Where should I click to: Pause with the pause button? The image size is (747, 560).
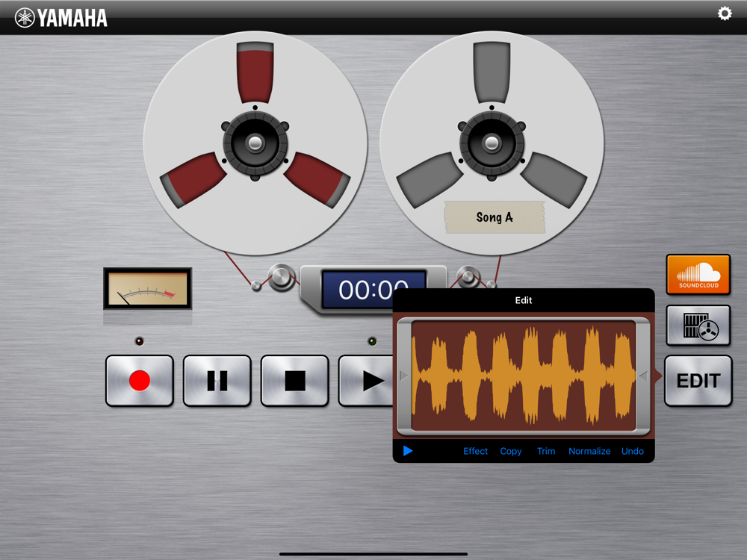(x=217, y=381)
